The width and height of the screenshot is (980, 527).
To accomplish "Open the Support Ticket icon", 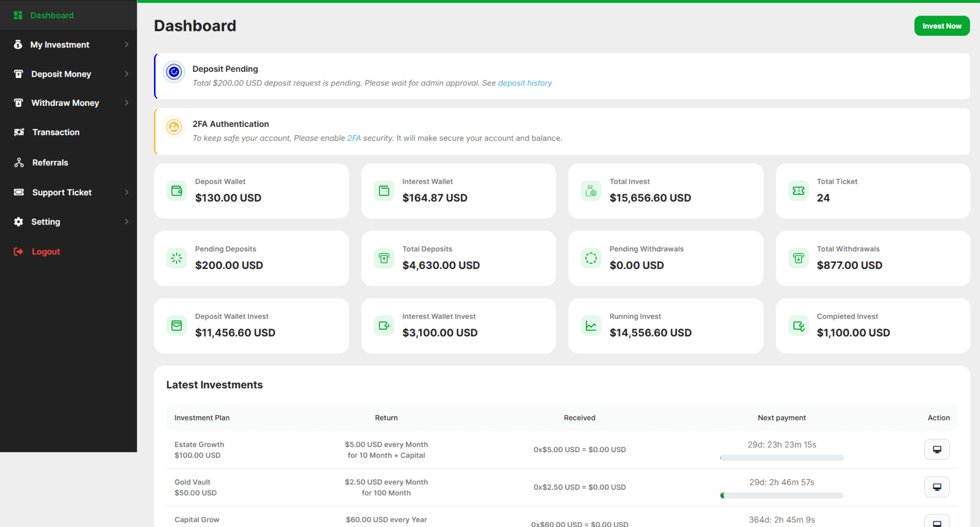I will (x=18, y=192).
